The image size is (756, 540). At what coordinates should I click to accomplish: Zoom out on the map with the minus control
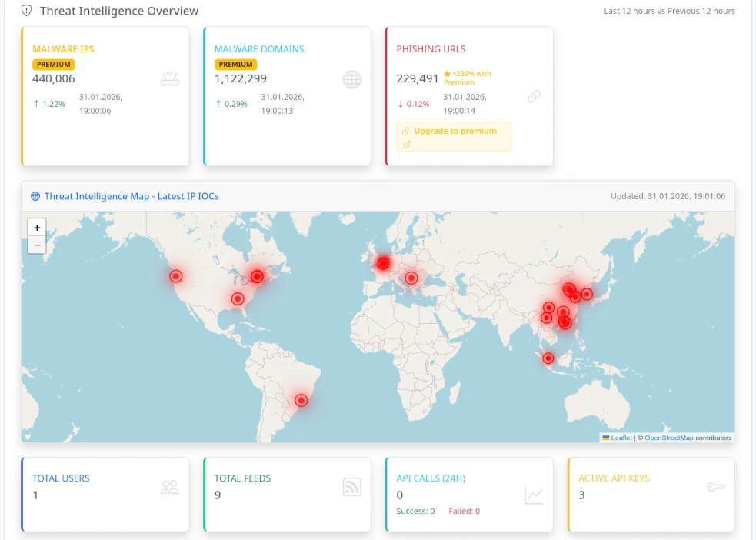(37, 245)
